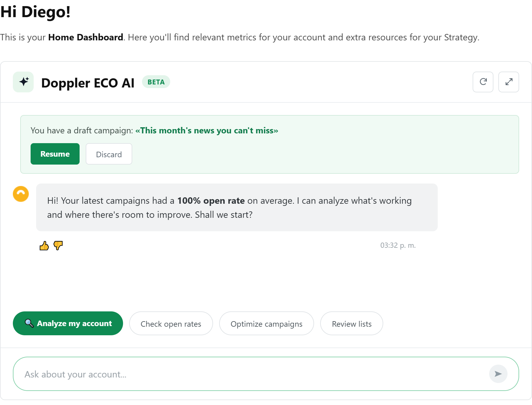Click the thumbs up feedback icon

click(44, 246)
